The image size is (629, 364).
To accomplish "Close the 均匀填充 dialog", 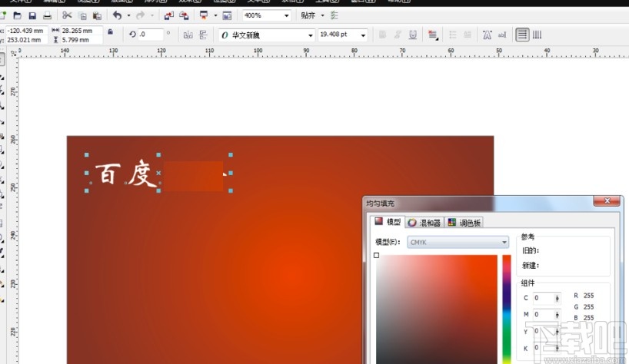I will [x=607, y=201].
